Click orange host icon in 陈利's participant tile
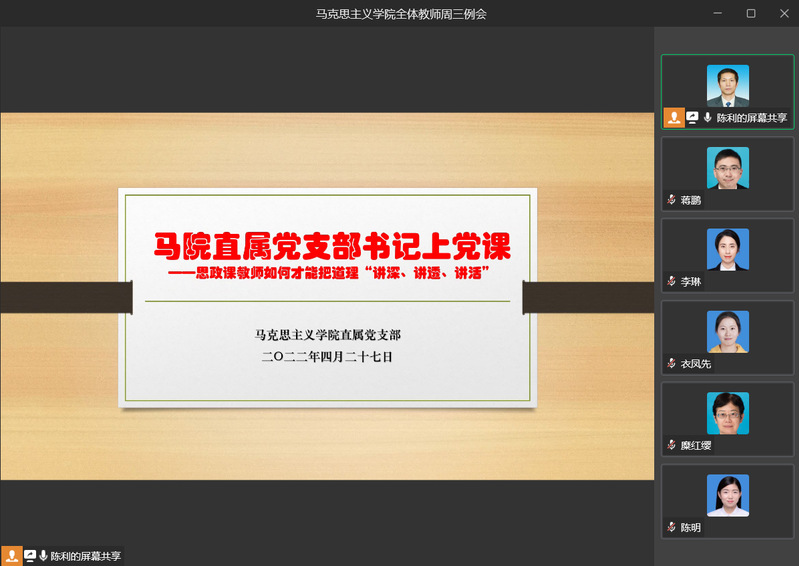The width and height of the screenshot is (799, 566). (x=674, y=118)
